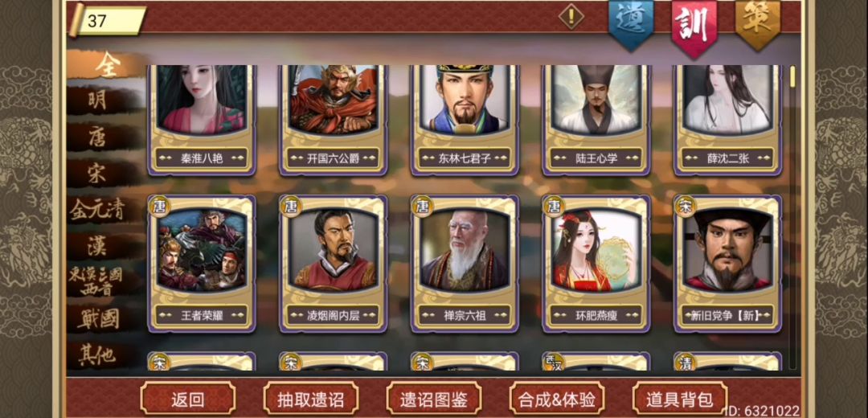Go to 合成&体验 screen
The image size is (868, 418).
pos(557,398)
